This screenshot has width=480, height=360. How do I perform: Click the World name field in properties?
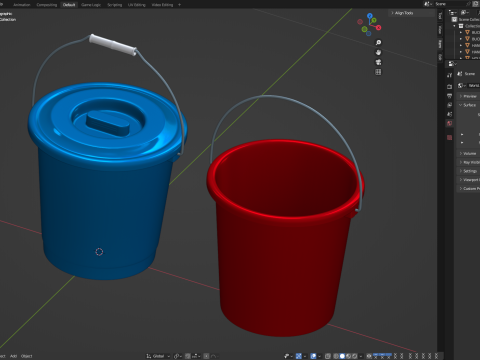coord(474,86)
